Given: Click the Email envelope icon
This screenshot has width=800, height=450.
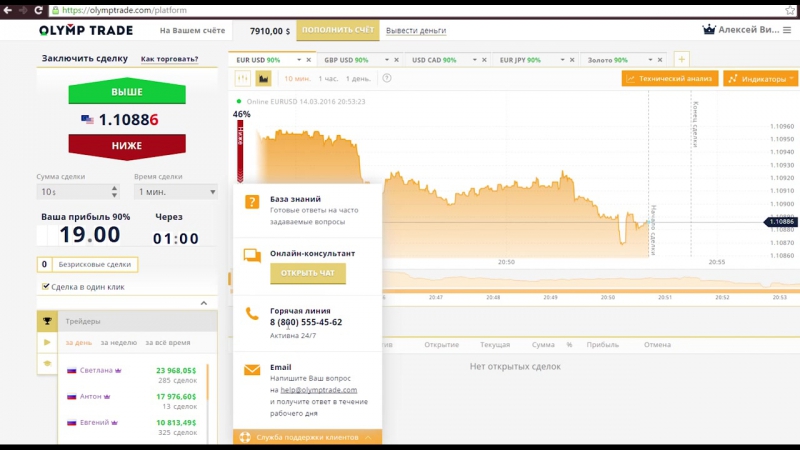Looking at the screenshot, I should coord(252,369).
